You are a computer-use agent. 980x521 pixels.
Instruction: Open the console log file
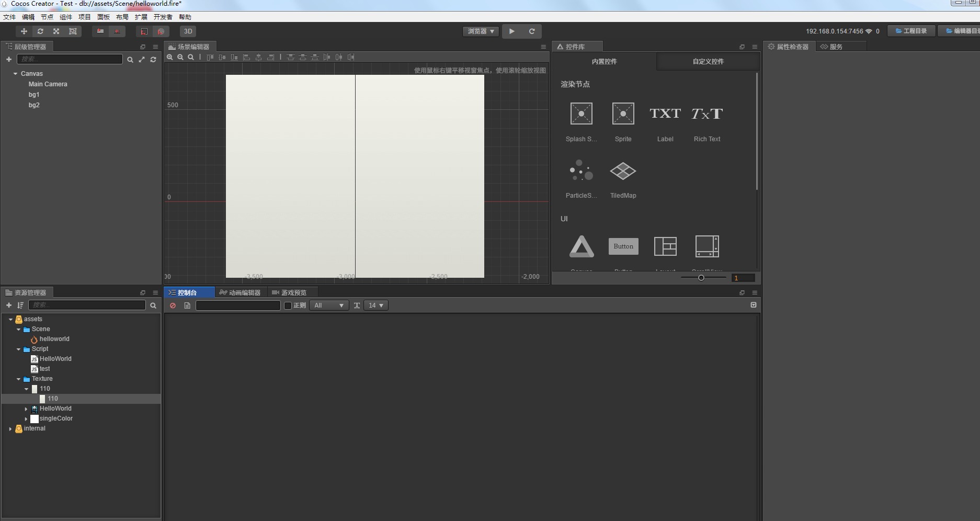(187, 305)
